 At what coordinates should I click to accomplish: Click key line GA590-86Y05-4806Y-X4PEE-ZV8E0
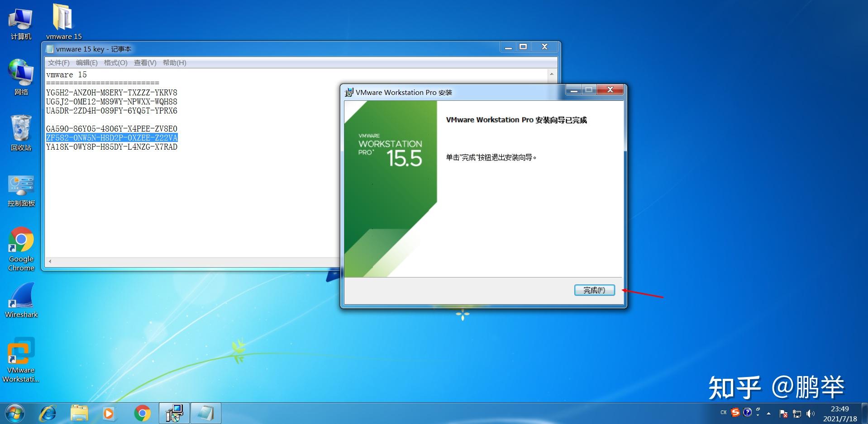pyautogui.click(x=112, y=129)
